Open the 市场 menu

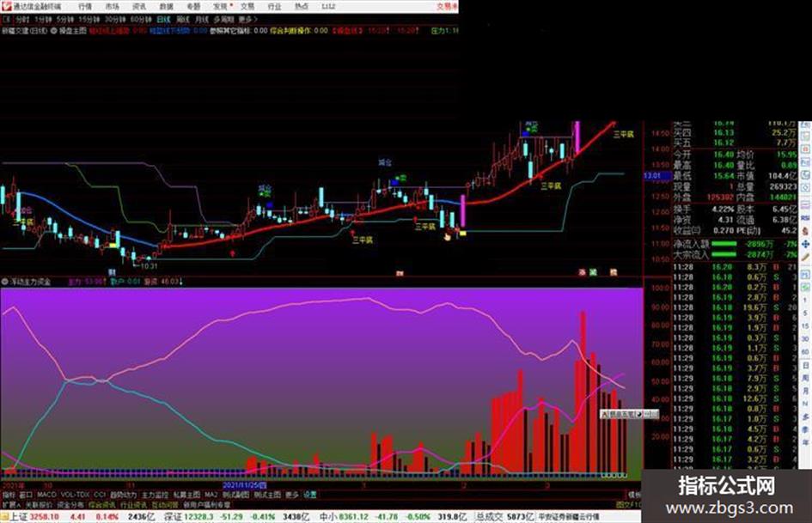click(112, 6)
